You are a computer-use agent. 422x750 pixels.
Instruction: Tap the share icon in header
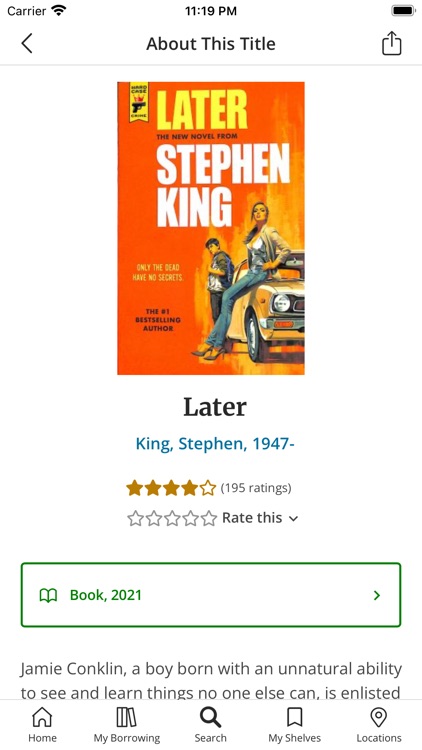[x=391, y=44]
